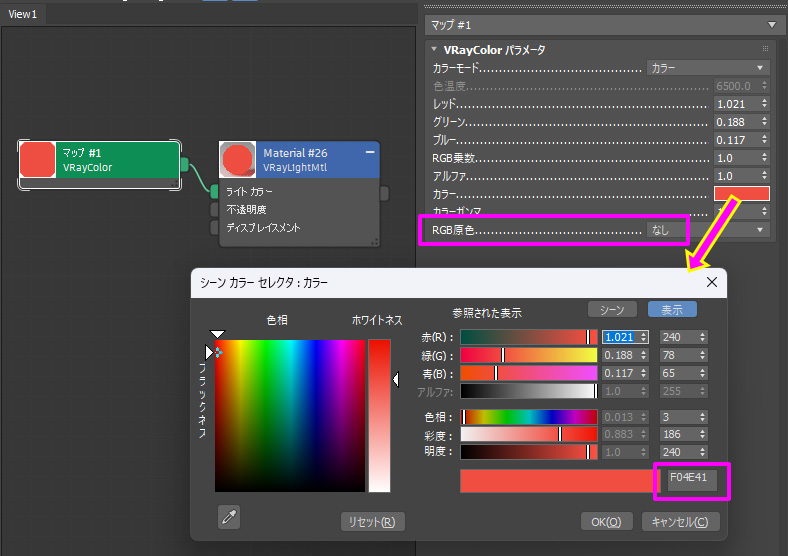This screenshot has height=556, width=788.
Task: Click the Material #26 output socket
Action: [x=384, y=193]
